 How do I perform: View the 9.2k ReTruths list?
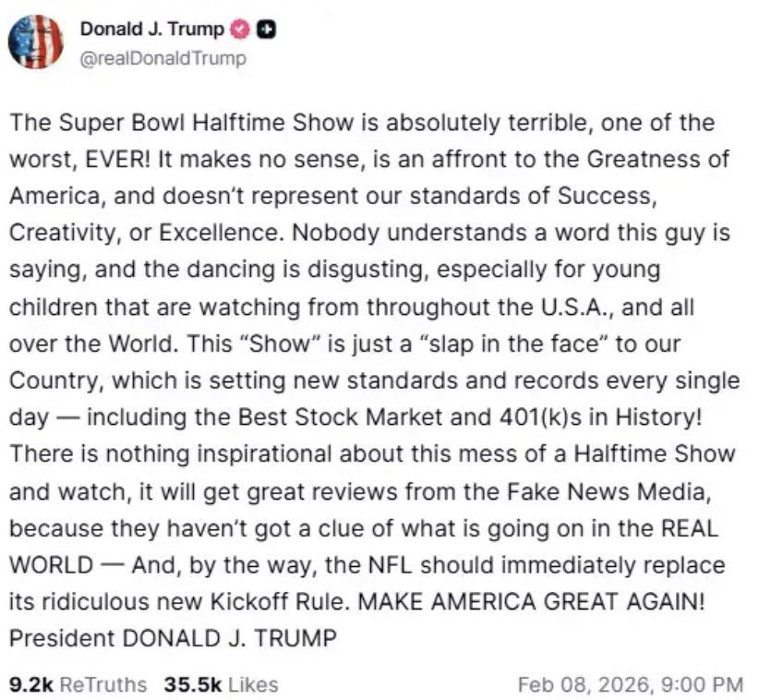click(x=77, y=684)
